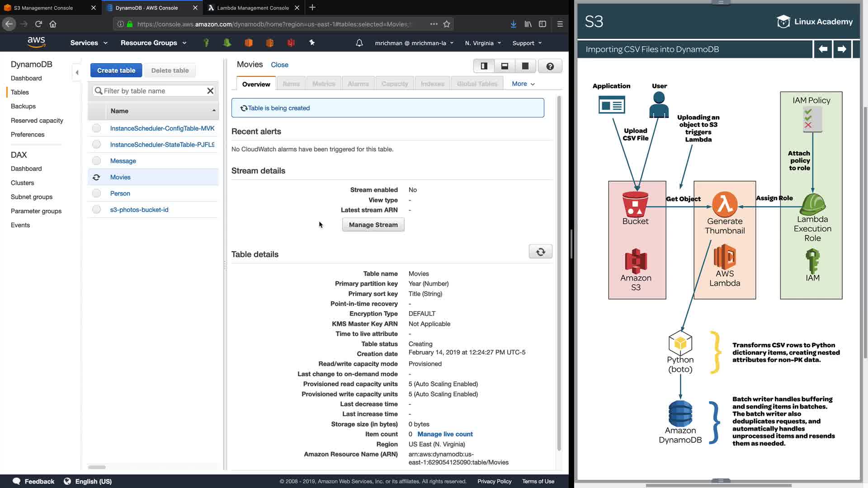868x488 pixels.
Task: Click the bottom split view icon
Action: (505, 66)
